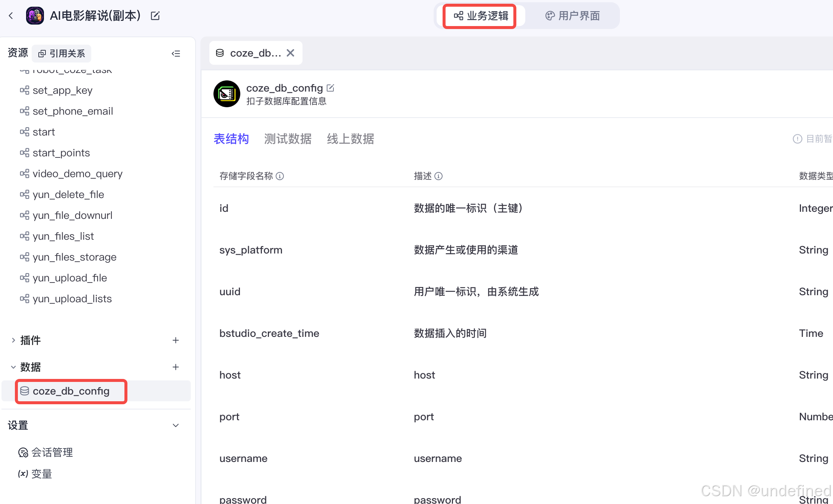The image size is (833, 504).
Task: Select yun_upload_file in the resource list
Action: tap(69, 278)
